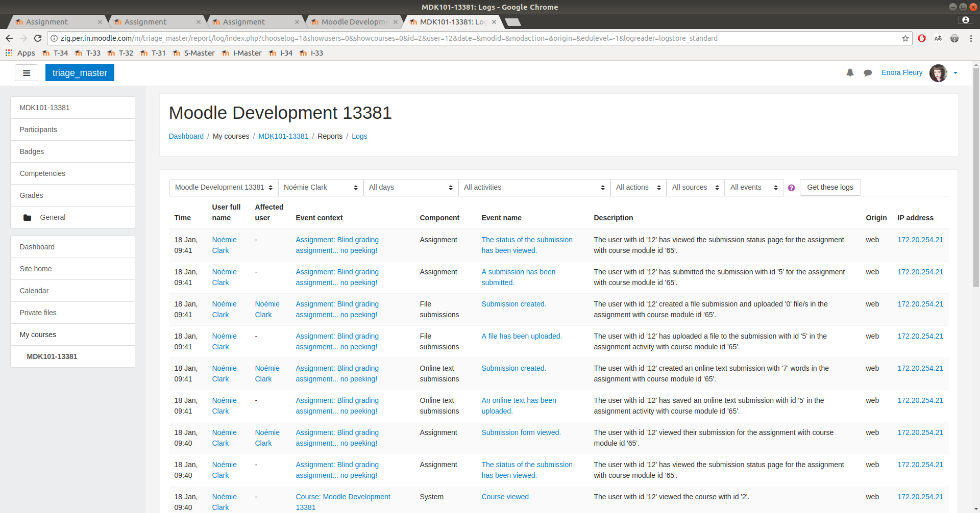
Task: Open the All actions dropdown
Action: [638, 188]
